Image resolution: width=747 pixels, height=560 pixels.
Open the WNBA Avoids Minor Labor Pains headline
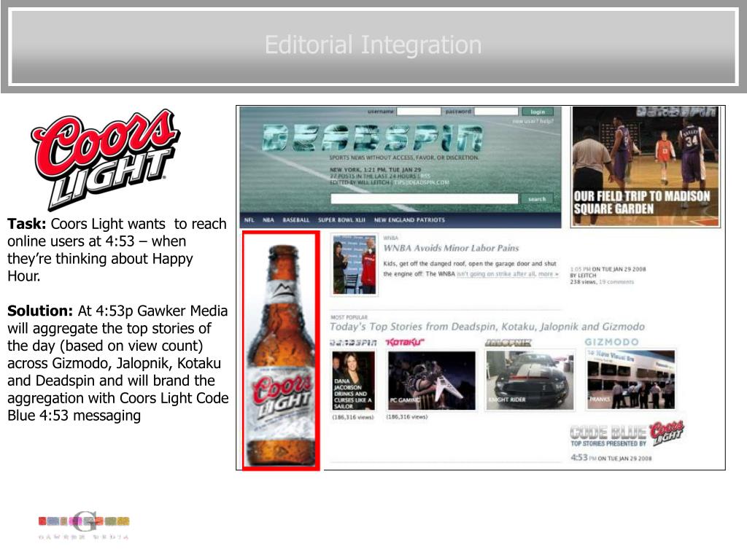pyautogui.click(x=451, y=248)
